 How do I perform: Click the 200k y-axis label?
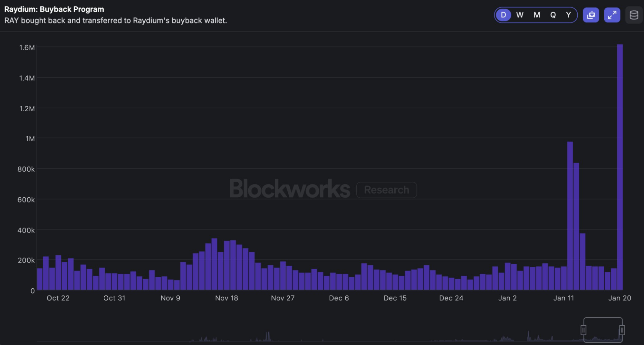click(26, 260)
